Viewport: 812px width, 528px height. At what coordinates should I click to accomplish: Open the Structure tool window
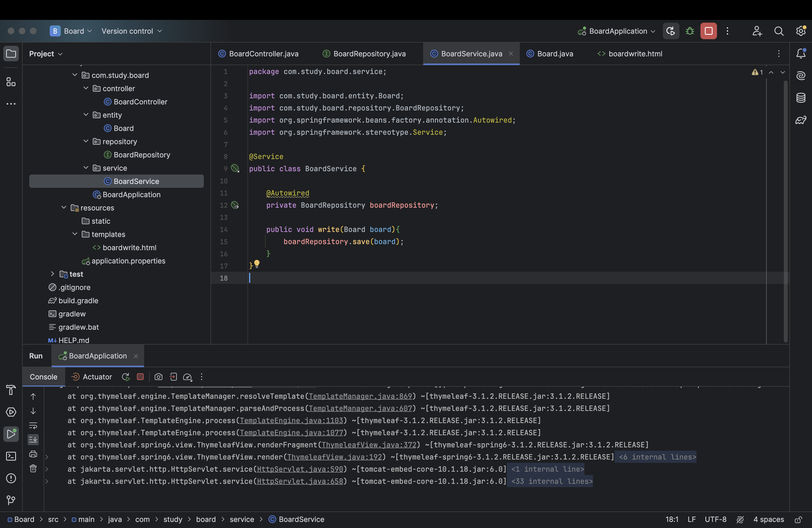[11, 82]
